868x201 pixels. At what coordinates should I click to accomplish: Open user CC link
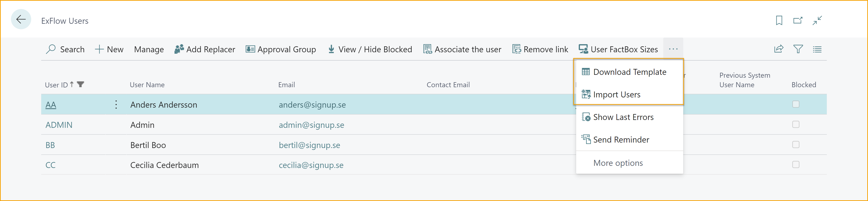click(x=50, y=165)
